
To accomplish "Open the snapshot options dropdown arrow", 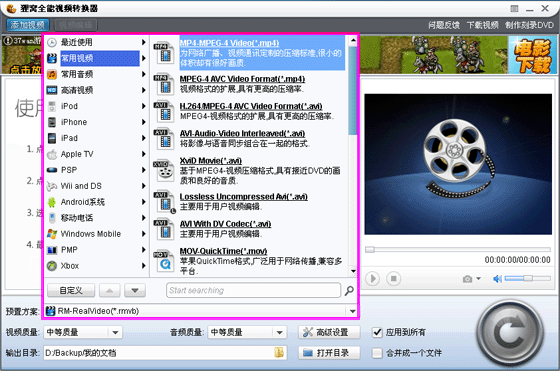I will 479,279.
